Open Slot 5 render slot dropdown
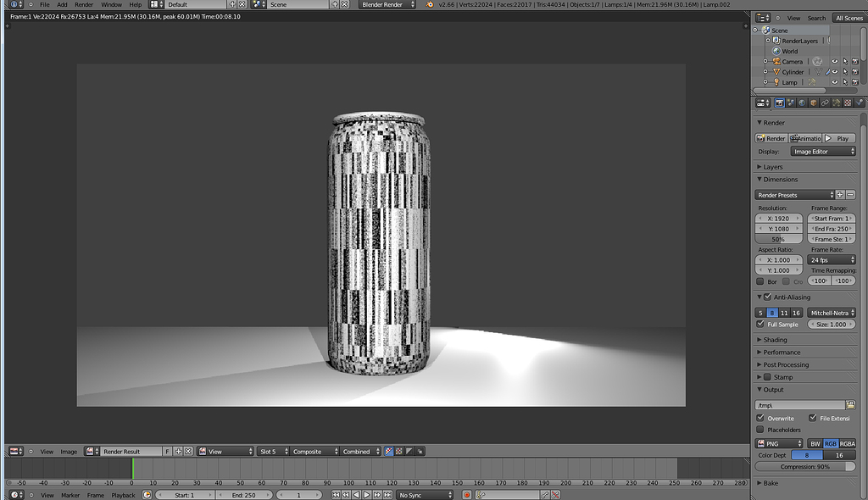The width and height of the screenshot is (868, 500). [274, 452]
